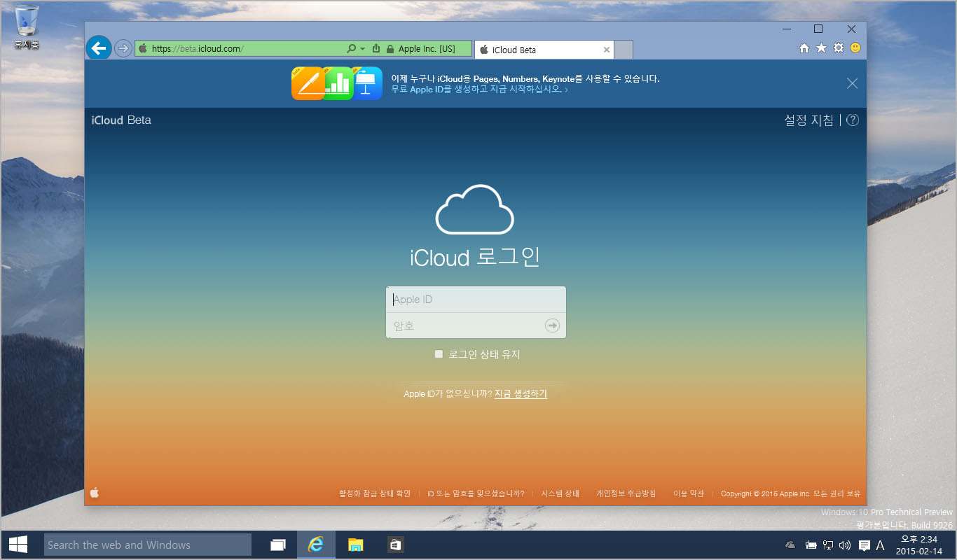
Task: Click the battery/power tray icon
Action: (811, 545)
